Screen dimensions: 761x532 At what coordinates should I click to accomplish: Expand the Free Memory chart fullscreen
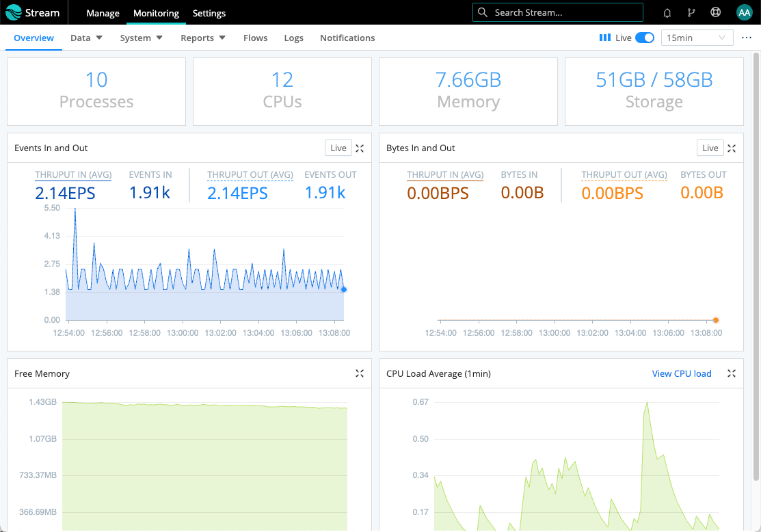[x=360, y=373]
